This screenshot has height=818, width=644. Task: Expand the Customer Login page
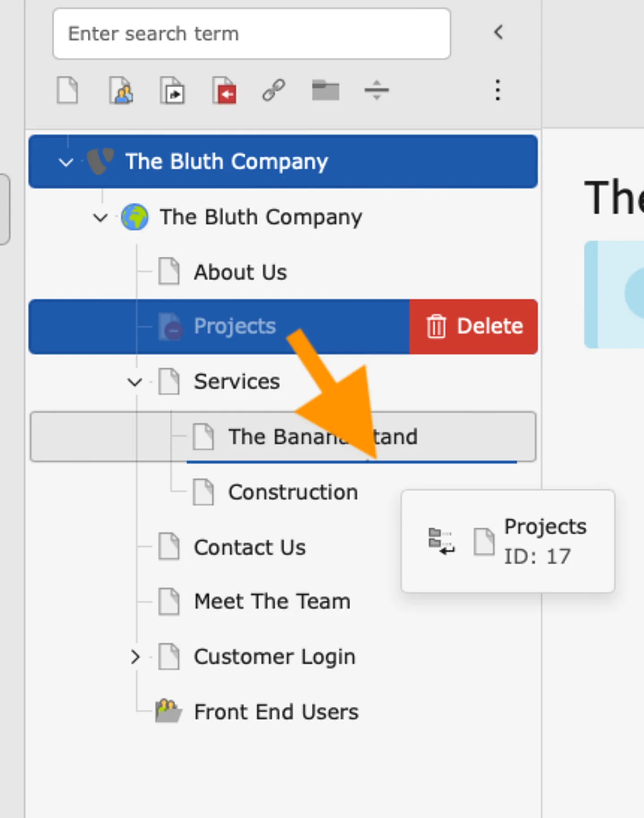pos(135,657)
